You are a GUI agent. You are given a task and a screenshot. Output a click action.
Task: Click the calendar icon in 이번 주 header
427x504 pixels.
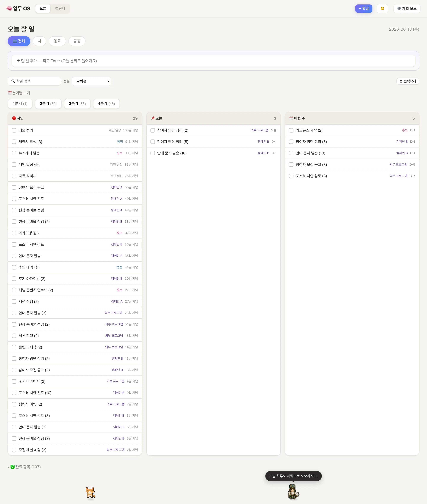[291, 118]
